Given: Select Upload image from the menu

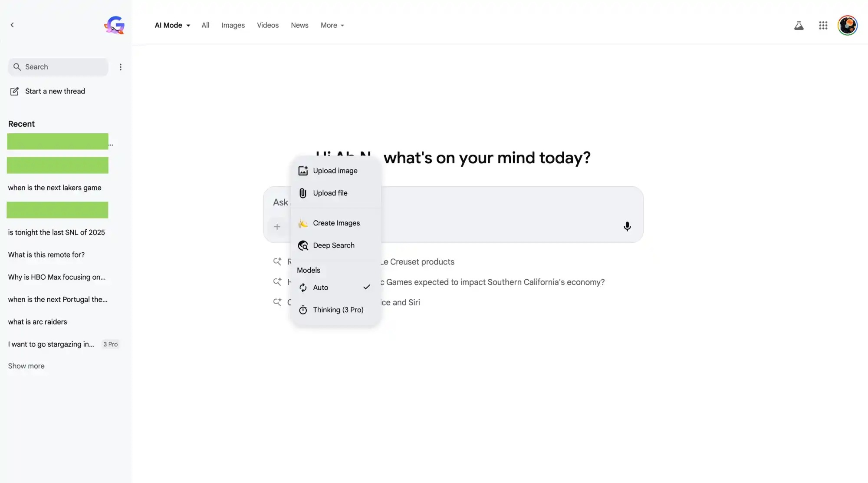Looking at the screenshot, I should (335, 171).
